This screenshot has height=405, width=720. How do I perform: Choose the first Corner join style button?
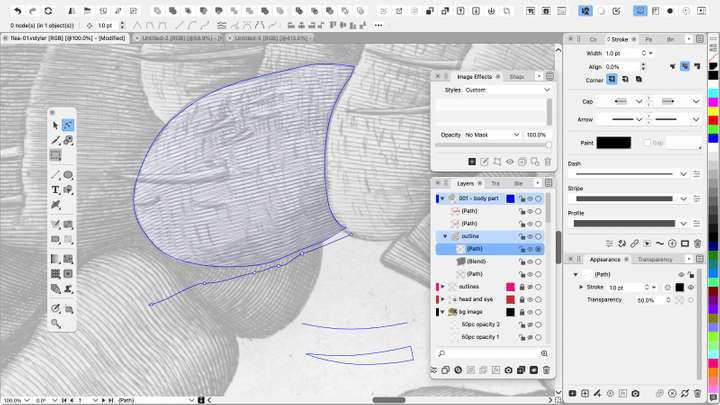[612, 79]
